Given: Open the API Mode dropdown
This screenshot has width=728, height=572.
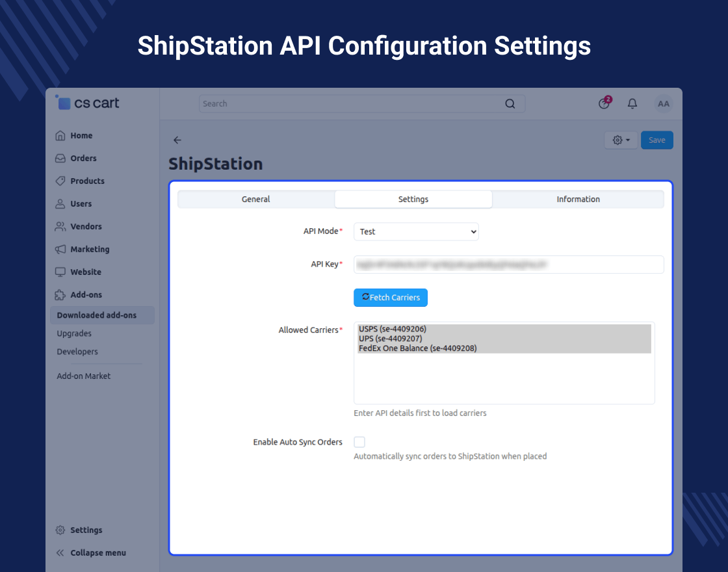Looking at the screenshot, I should point(416,231).
